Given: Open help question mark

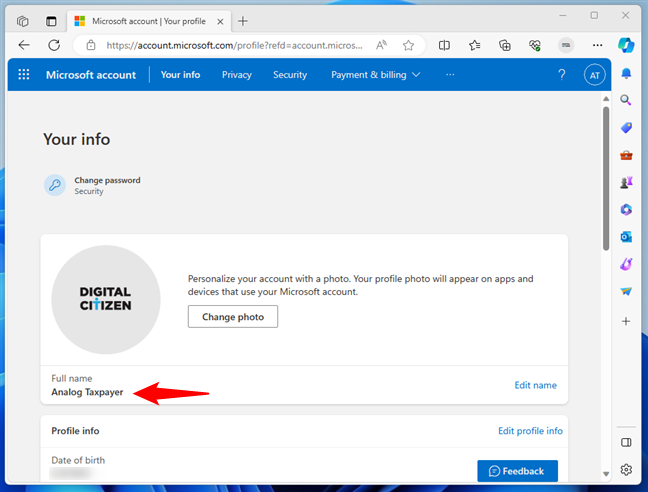Looking at the screenshot, I should pos(562,75).
